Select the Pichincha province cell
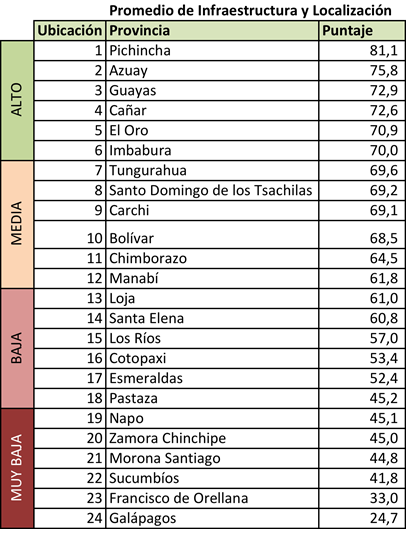 coord(212,51)
